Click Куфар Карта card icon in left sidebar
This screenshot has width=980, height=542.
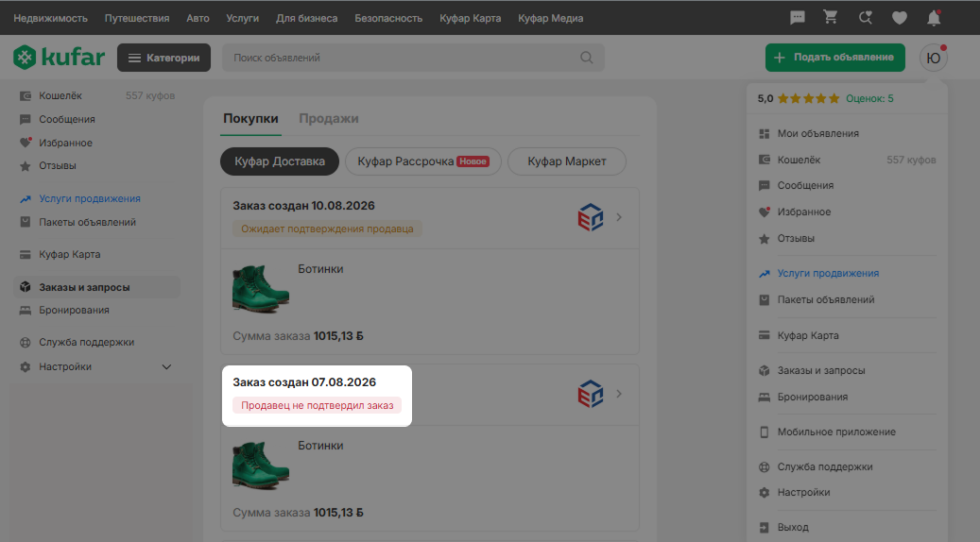click(x=25, y=254)
